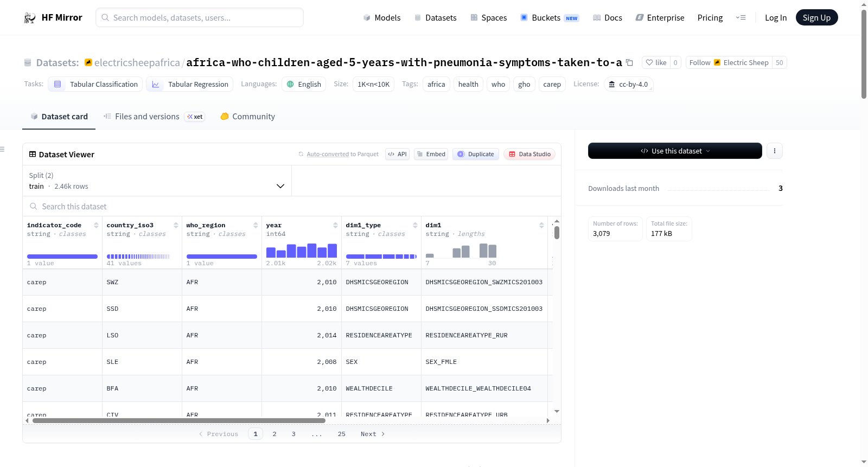Click the africa tag
Image resolution: width=868 pixels, height=467 pixels.
(x=436, y=84)
